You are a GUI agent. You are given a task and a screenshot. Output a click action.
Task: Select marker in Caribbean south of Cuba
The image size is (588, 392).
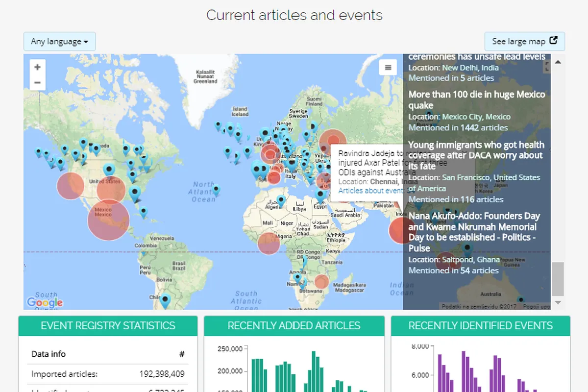click(143, 212)
